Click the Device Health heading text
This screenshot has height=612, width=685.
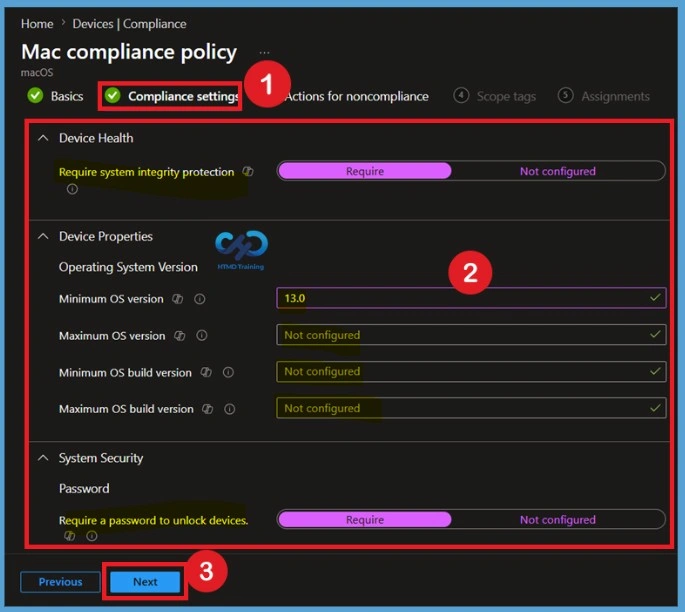pos(96,138)
